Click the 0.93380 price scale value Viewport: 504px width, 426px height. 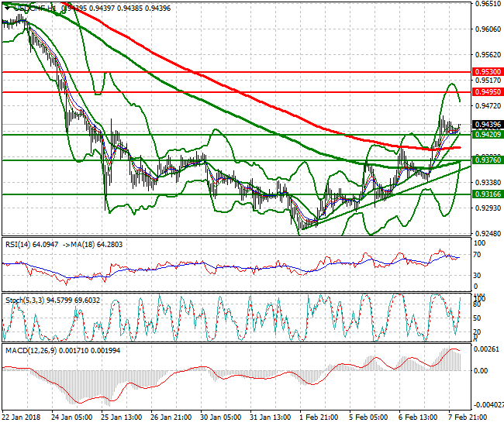[488, 183]
